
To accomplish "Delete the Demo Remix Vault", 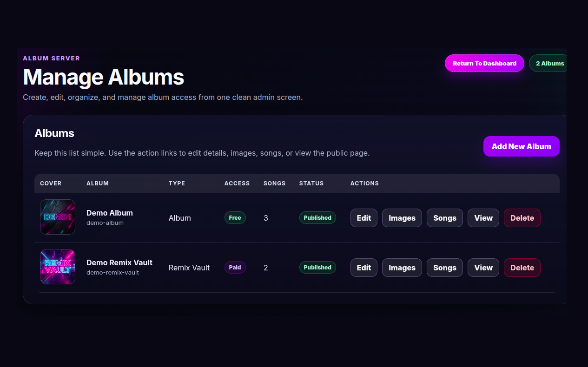I will 522,268.
